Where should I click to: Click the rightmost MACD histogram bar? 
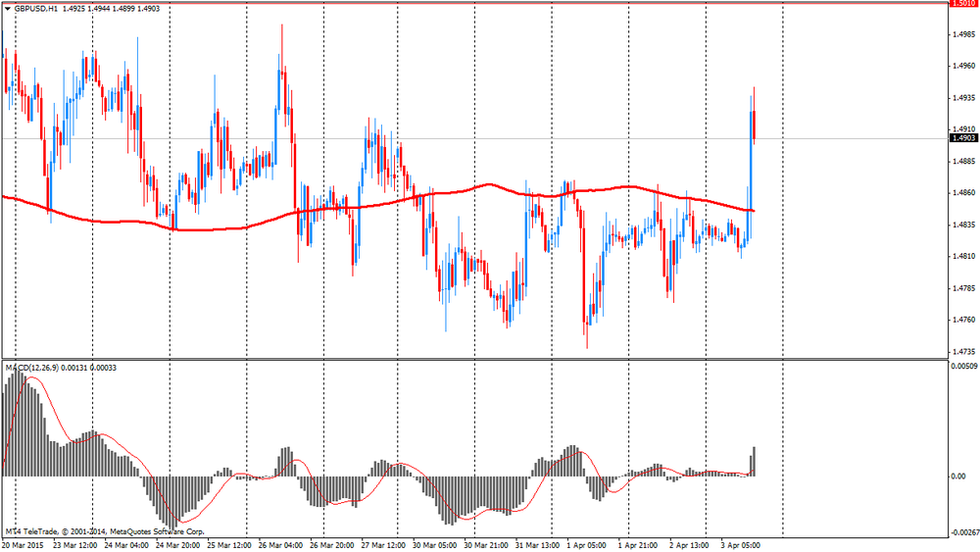point(754,462)
